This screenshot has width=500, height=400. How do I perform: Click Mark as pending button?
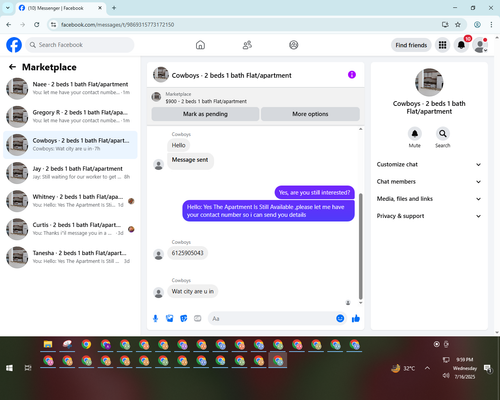coord(205,114)
